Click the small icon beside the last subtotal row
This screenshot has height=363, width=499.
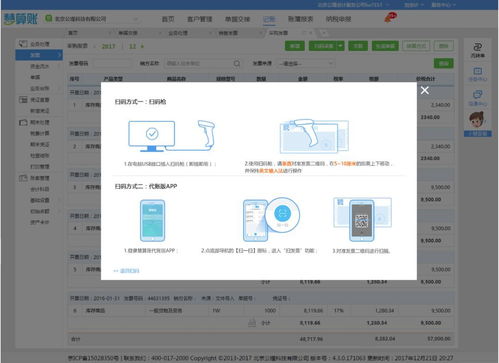pos(252,322)
